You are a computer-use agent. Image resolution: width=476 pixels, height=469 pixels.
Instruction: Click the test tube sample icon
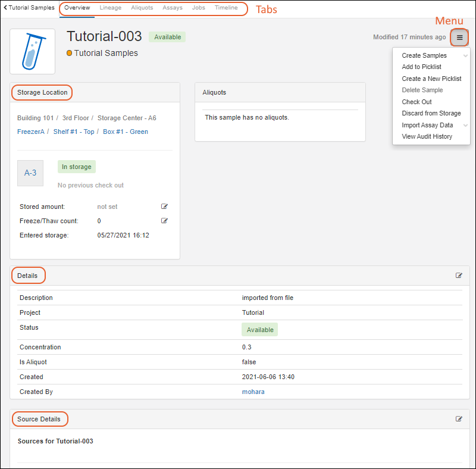coord(33,51)
